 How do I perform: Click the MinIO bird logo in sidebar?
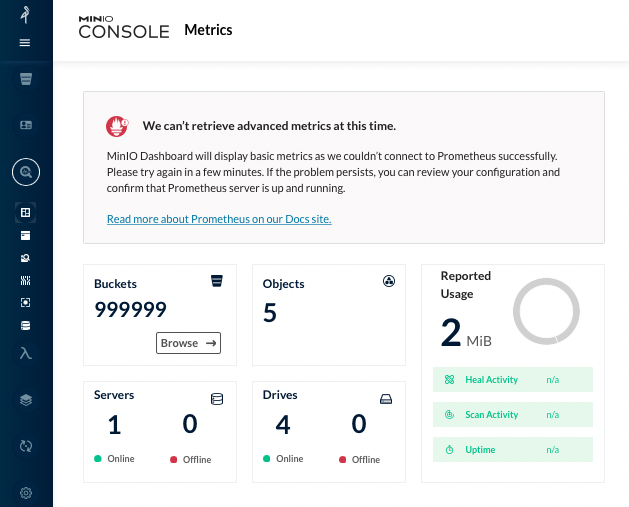[x=26, y=15]
